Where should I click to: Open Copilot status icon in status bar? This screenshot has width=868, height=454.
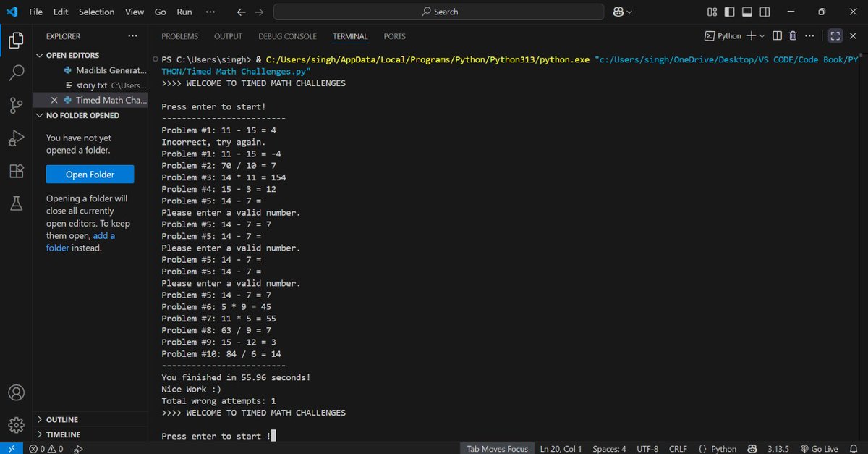[x=752, y=449]
